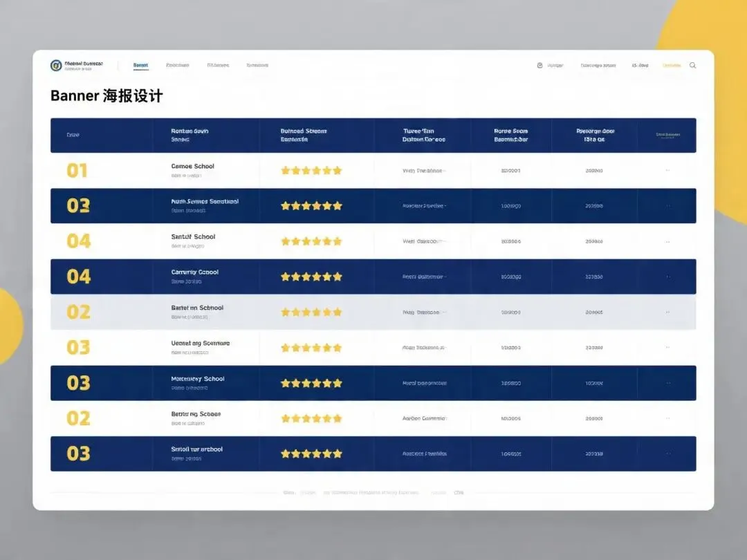Open the fourth top navigation tab
This screenshot has width=747, height=560.
[257, 65]
